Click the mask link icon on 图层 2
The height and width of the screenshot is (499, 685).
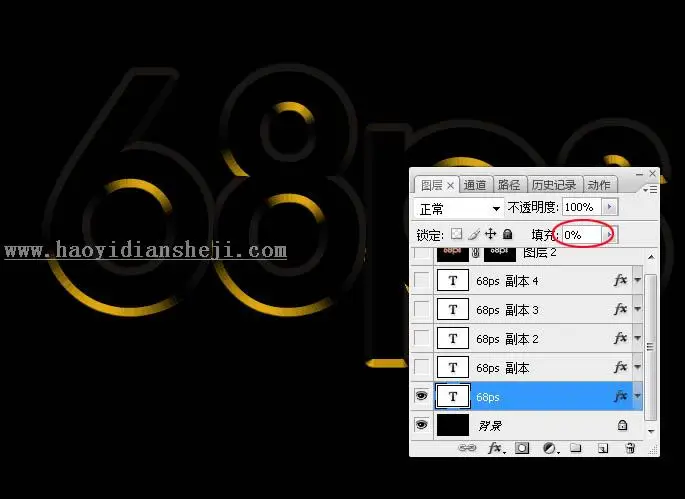[476, 253]
